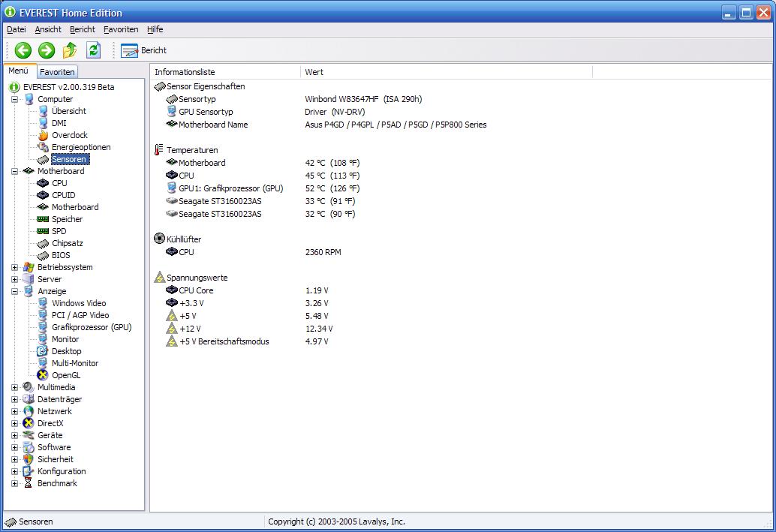Click the CPUID icon in the tree
This screenshot has height=532, width=776.
coord(43,195)
